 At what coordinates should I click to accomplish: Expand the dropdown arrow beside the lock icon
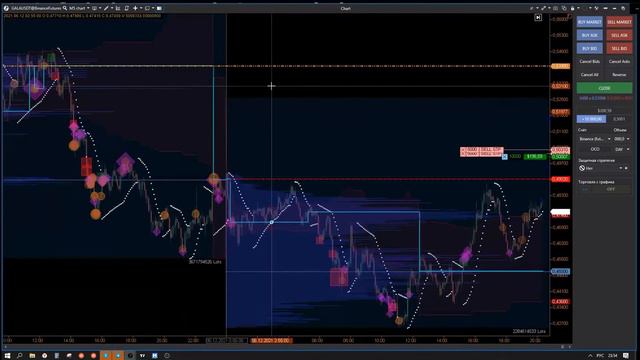coord(578,8)
